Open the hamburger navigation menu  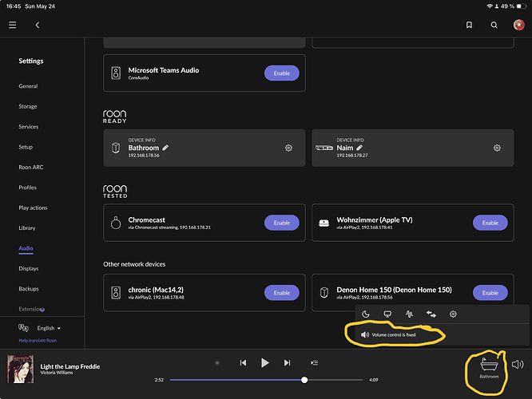(x=13, y=25)
